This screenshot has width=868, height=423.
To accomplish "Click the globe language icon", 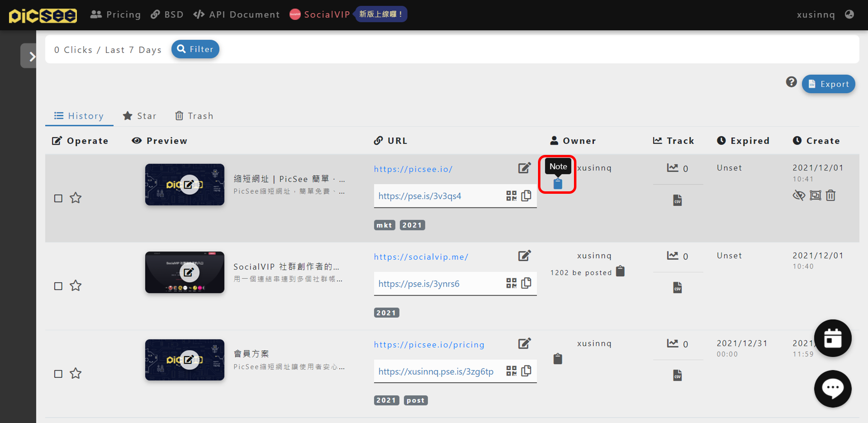I will click(850, 14).
